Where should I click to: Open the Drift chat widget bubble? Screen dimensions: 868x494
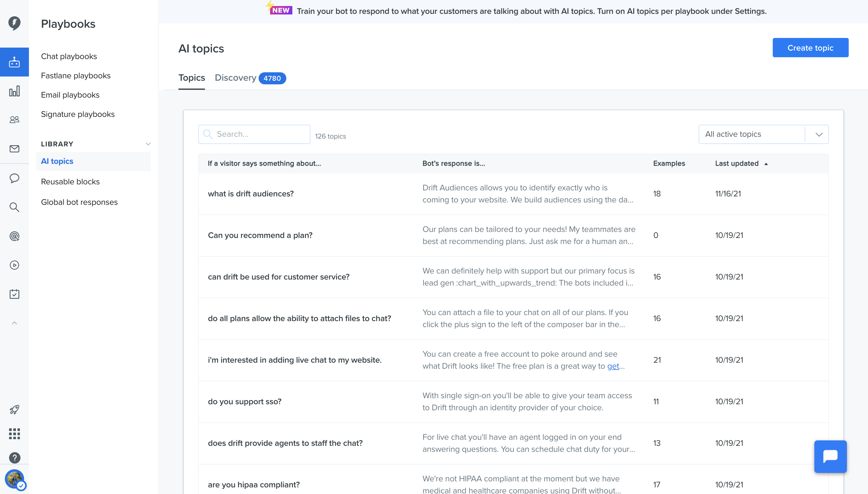(x=830, y=456)
